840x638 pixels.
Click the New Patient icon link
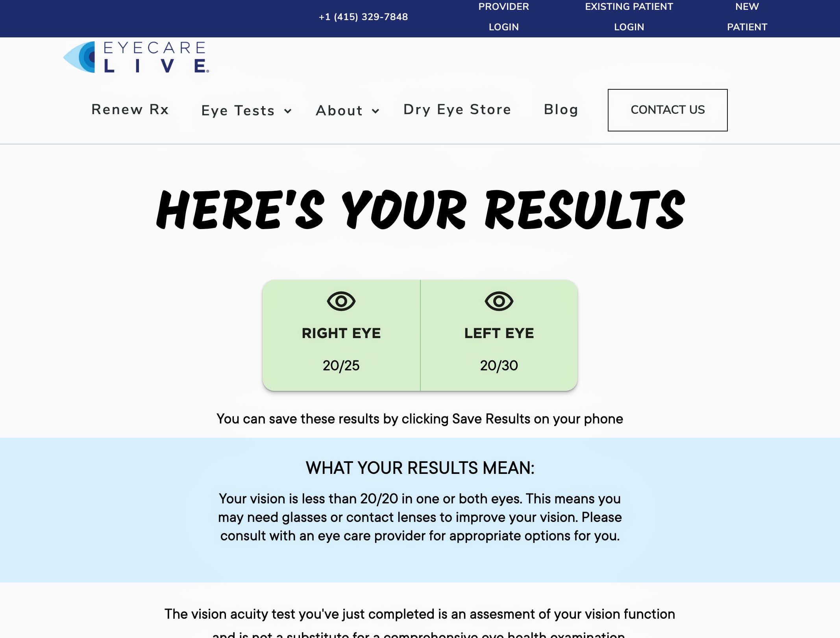(x=747, y=17)
